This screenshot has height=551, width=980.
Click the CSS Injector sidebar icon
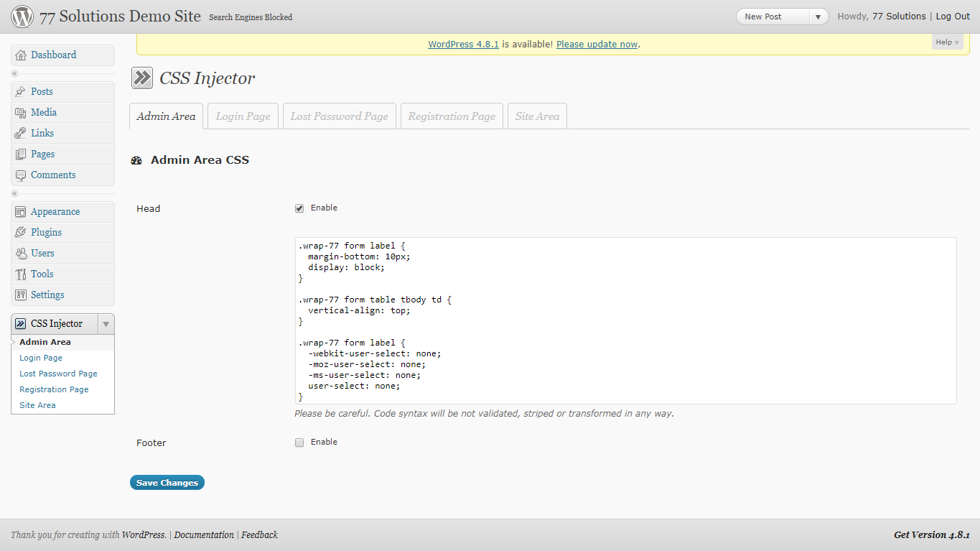pyautogui.click(x=21, y=324)
